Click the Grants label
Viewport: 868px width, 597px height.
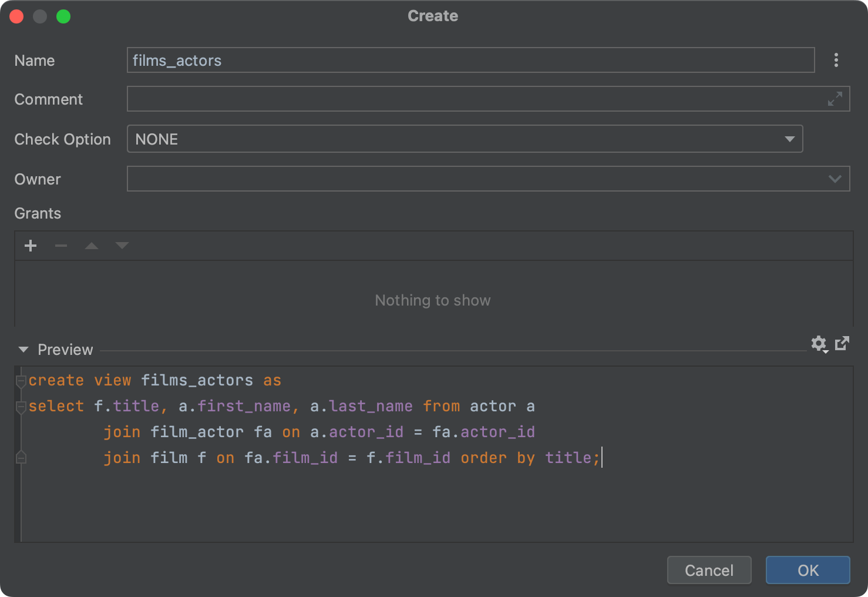[38, 213]
